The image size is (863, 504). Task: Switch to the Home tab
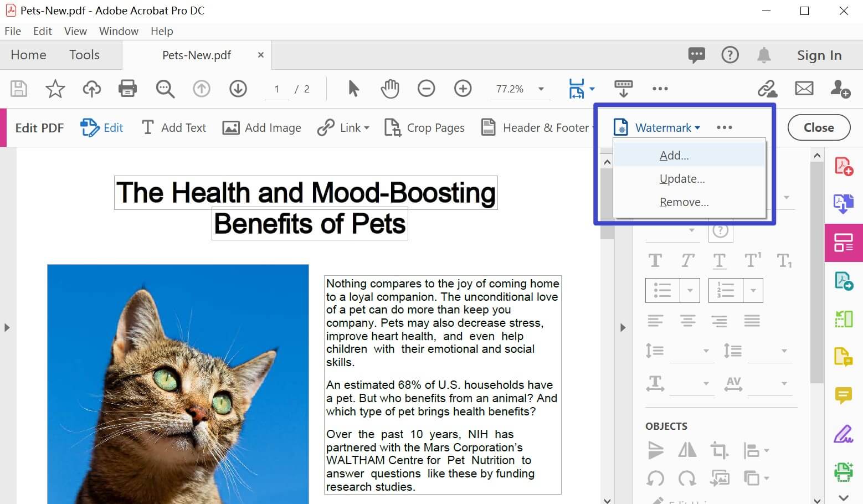point(28,55)
